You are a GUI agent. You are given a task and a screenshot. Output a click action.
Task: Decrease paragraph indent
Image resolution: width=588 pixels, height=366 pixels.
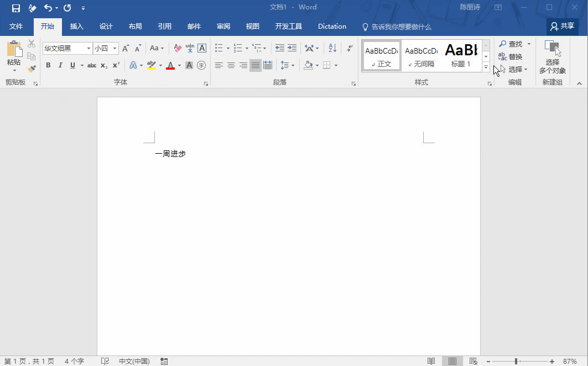(280, 48)
